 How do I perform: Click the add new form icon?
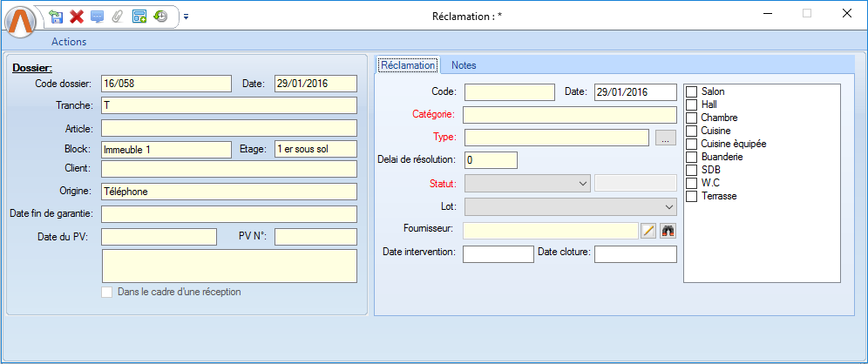(x=139, y=16)
